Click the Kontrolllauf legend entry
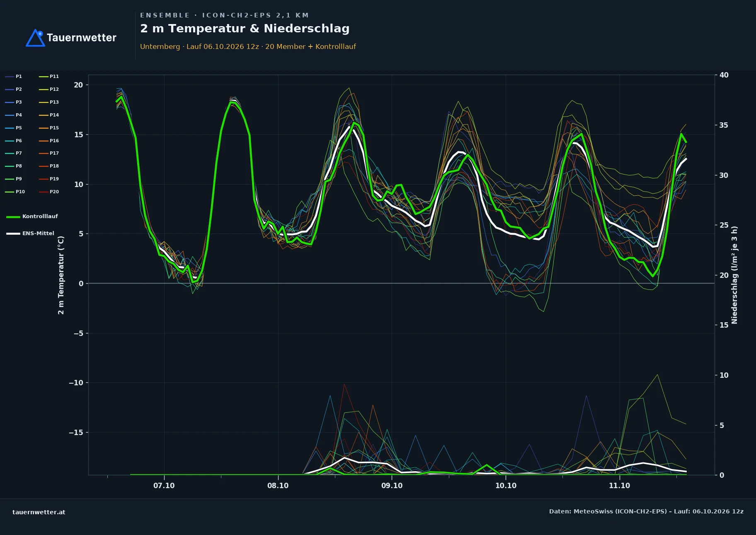The image size is (756, 535). [x=32, y=216]
